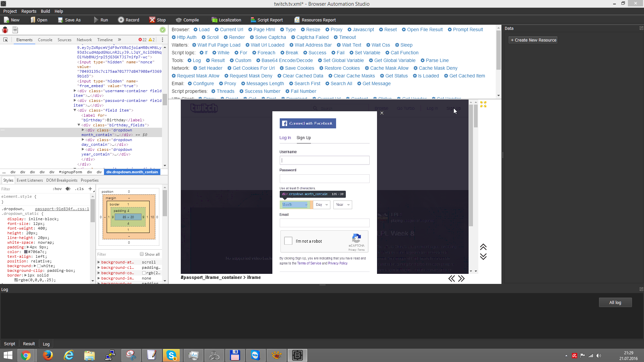Expand the password-container div node
The height and width of the screenshot is (362, 644).
75,100
